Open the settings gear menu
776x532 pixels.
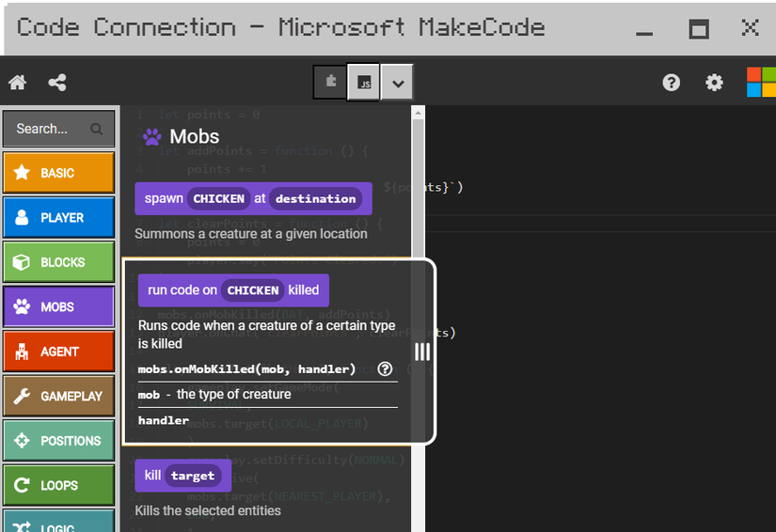715,83
